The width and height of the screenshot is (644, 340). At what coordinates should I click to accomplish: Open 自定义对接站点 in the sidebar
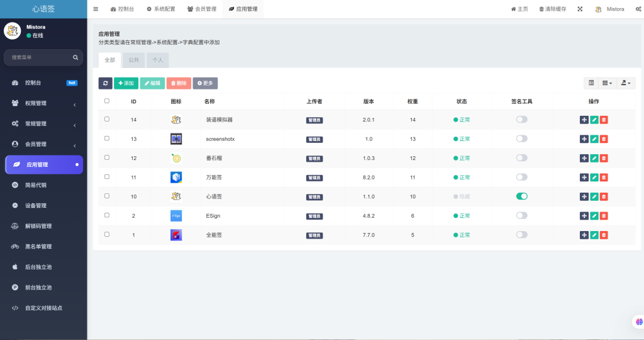coord(44,308)
